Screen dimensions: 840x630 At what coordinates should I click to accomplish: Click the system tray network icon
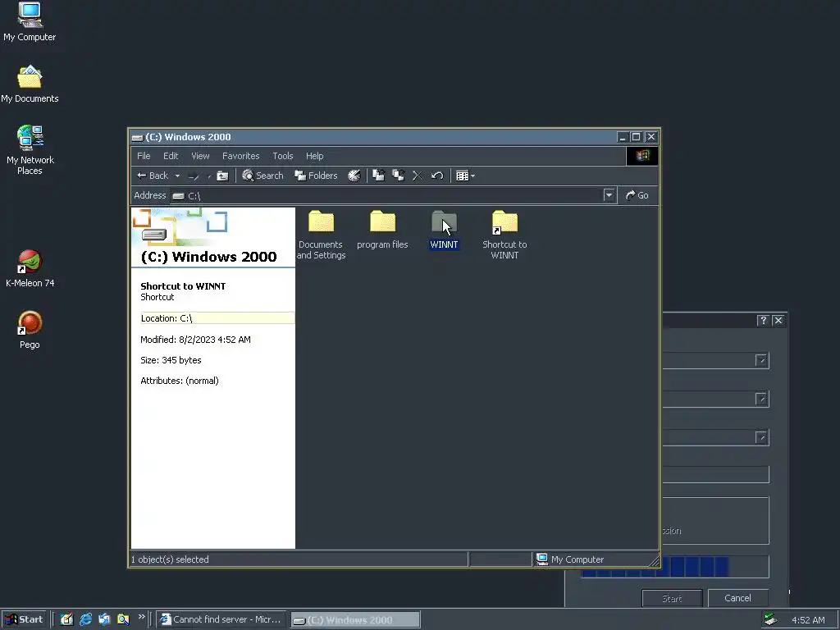click(x=770, y=619)
